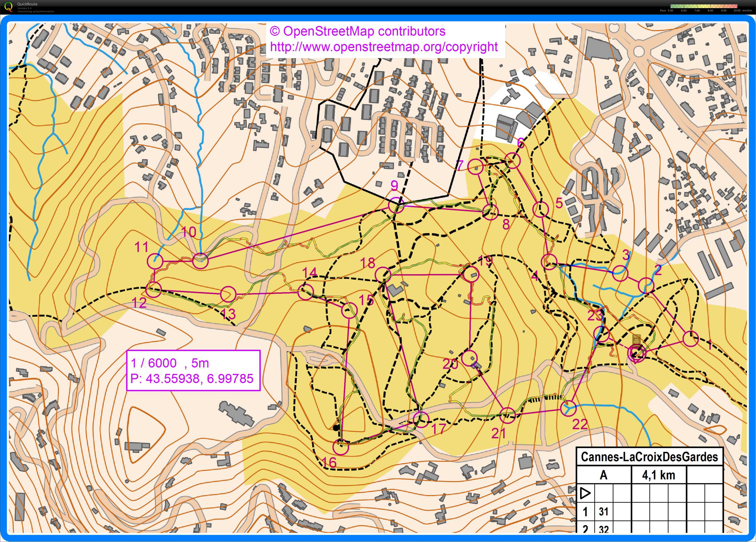Click control circle 4 on the map
The height and width of the screenshot is (542, 756).
coord(549,262)
